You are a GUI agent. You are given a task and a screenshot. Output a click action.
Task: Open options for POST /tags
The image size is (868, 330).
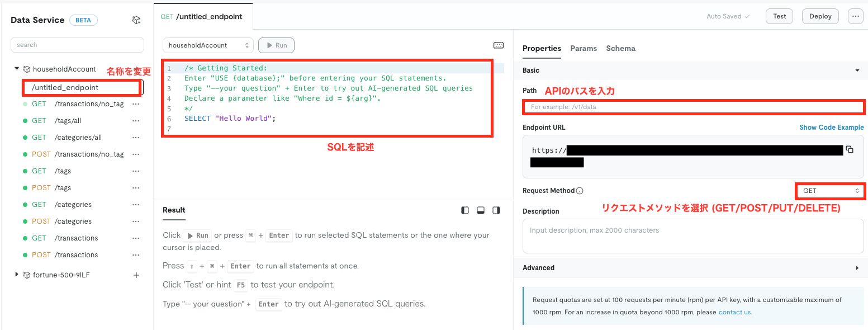point(136,188)
